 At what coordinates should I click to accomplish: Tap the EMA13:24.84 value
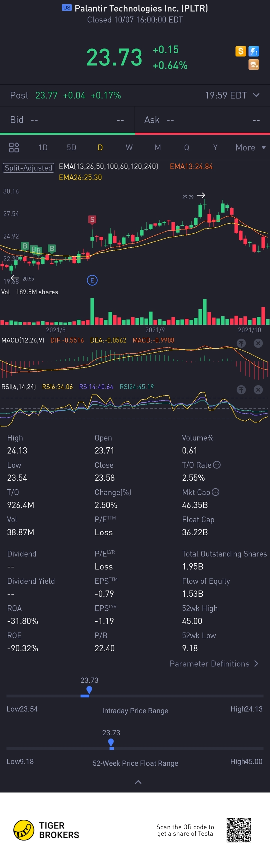pyautogui.click(x=191, y=166)
